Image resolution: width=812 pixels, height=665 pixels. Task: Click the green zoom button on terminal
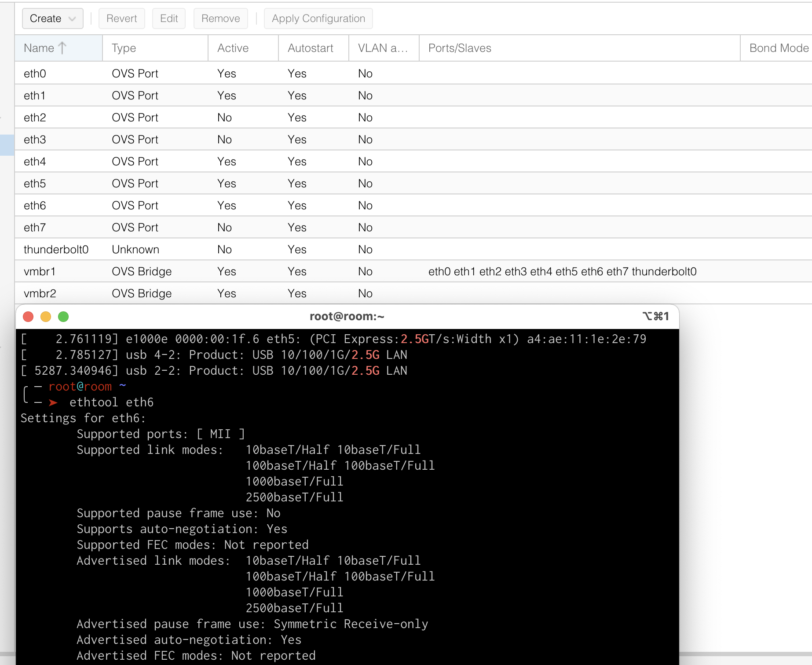pyautogui.click(x=63, y=317)
